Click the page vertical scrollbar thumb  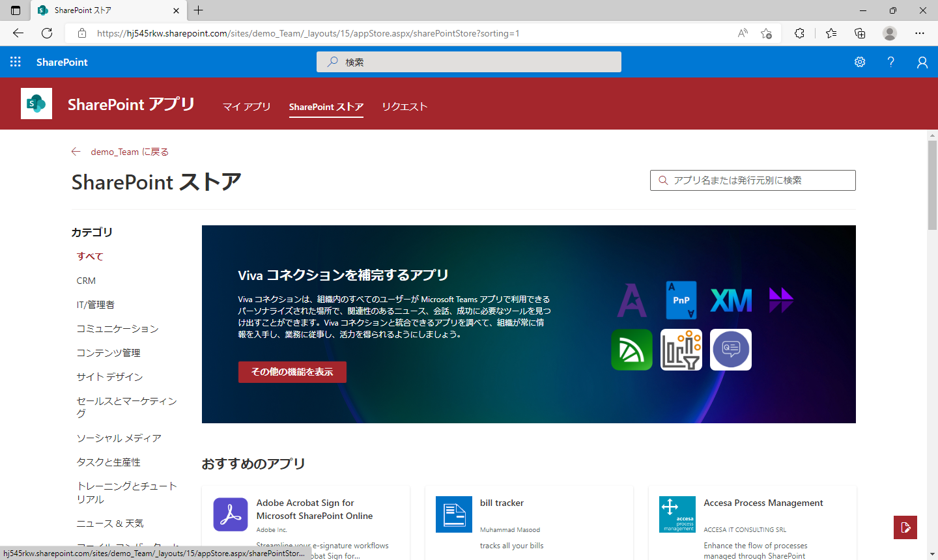932,185
